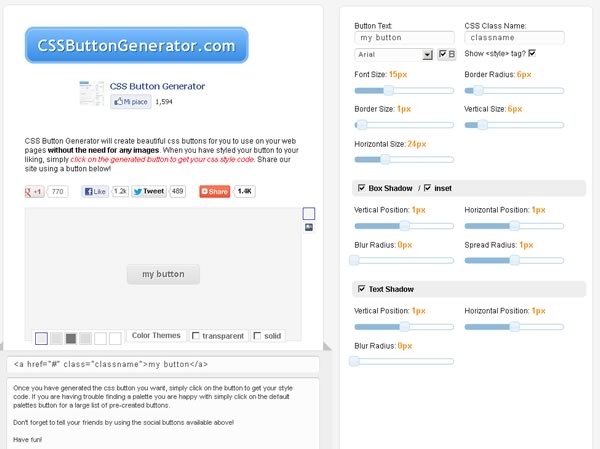Click the 770 Google plus count
This screenshot has width=600, height=449.
tap(57, 191)
